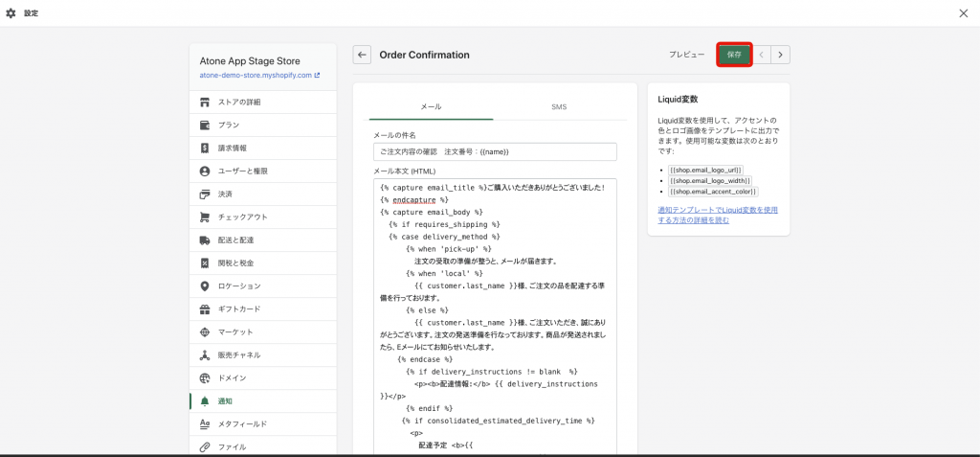This screenshot has height=457, width=980.
Task: Click the 保存 save button
Action: (x=734, y=55)
